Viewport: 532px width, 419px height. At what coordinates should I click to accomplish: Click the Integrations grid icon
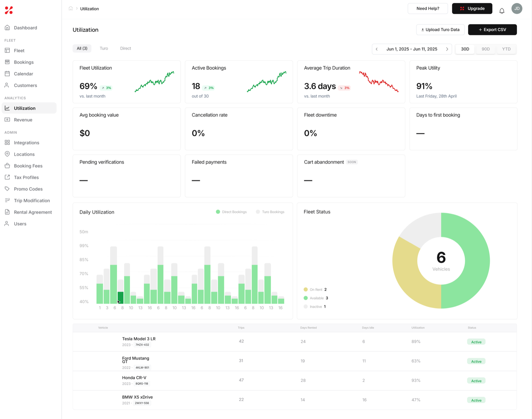7,143
